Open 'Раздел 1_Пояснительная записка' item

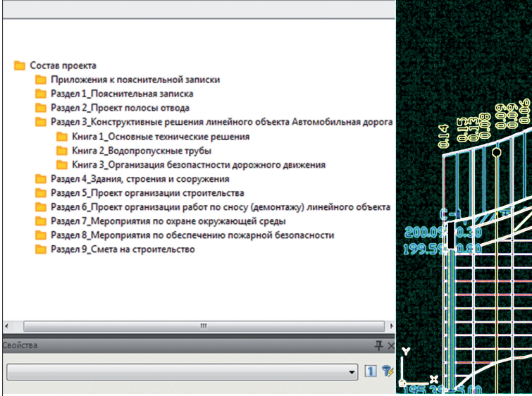[x=122, y=94]
